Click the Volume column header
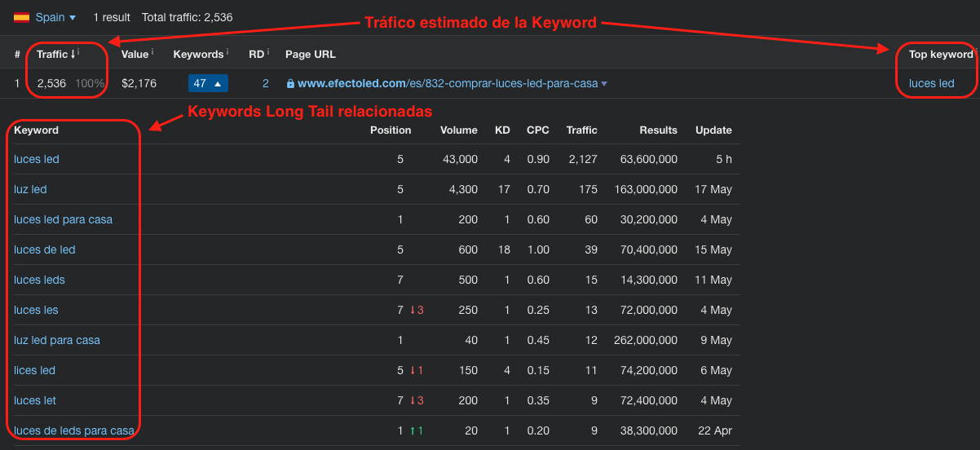The height and width of the screenshot is (450, 980). [458, 130]
